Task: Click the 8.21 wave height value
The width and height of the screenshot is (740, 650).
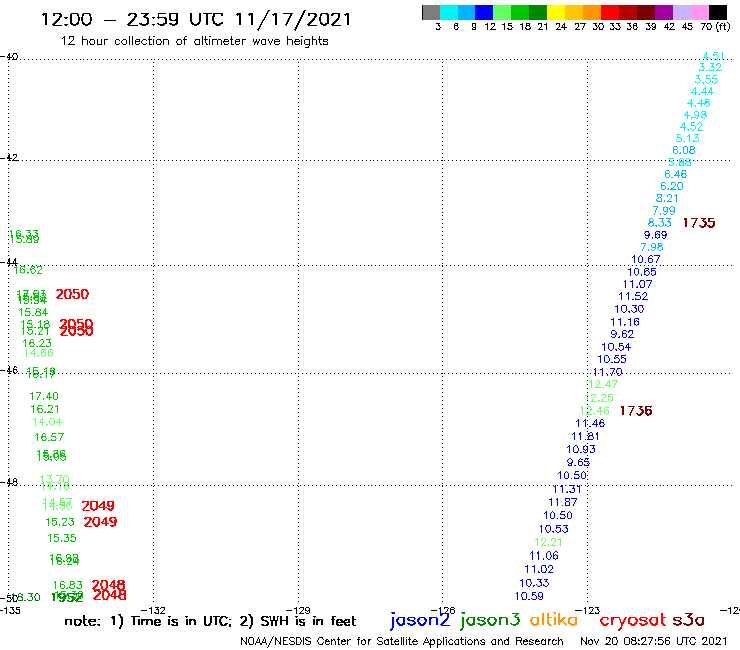Action: pyautogui.click(x=667, y=198)
